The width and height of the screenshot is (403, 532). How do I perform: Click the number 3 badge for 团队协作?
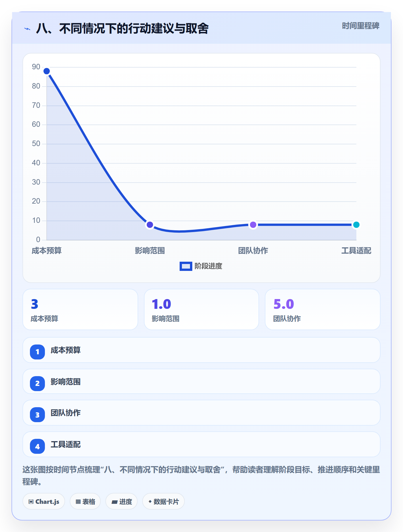coord(37,415)
